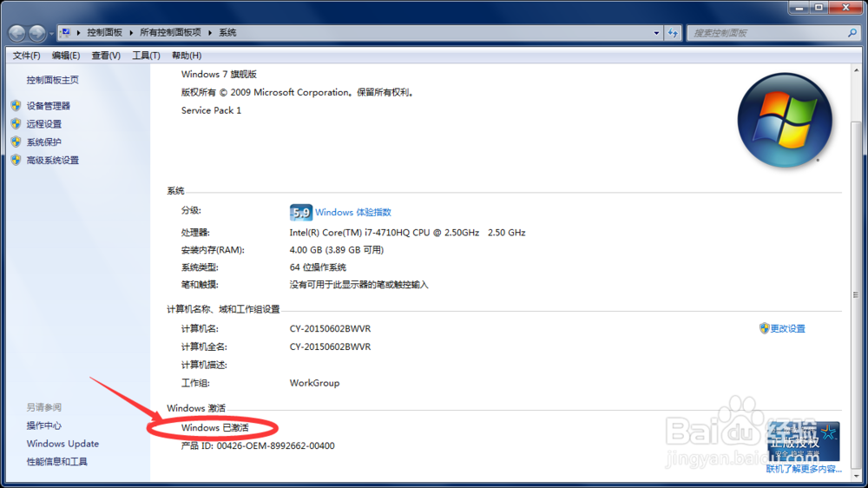Click Service Pack 1 text

coord(211,110)
